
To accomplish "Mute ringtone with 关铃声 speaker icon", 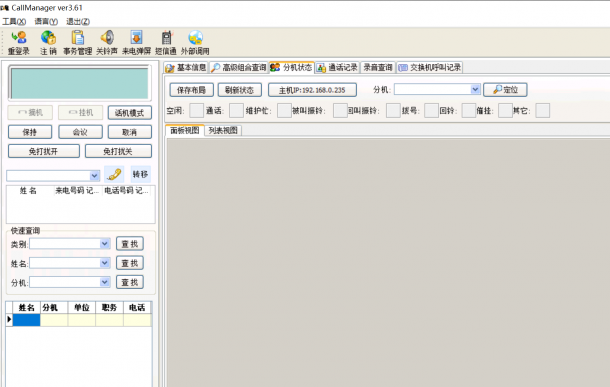I will 107,38.
